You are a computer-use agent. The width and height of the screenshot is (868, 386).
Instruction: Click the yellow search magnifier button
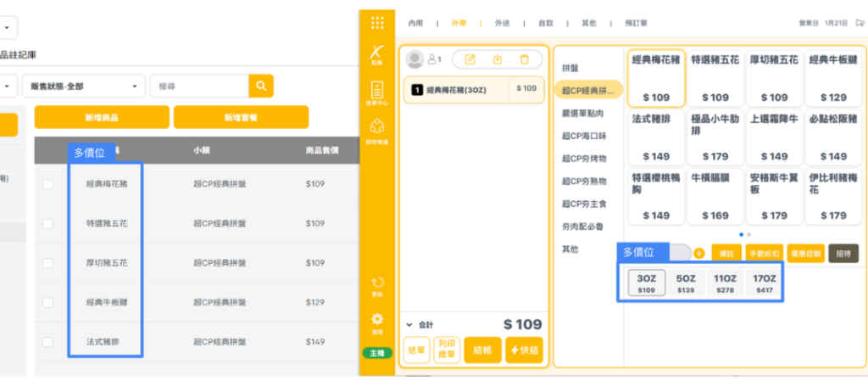[261, 86]
